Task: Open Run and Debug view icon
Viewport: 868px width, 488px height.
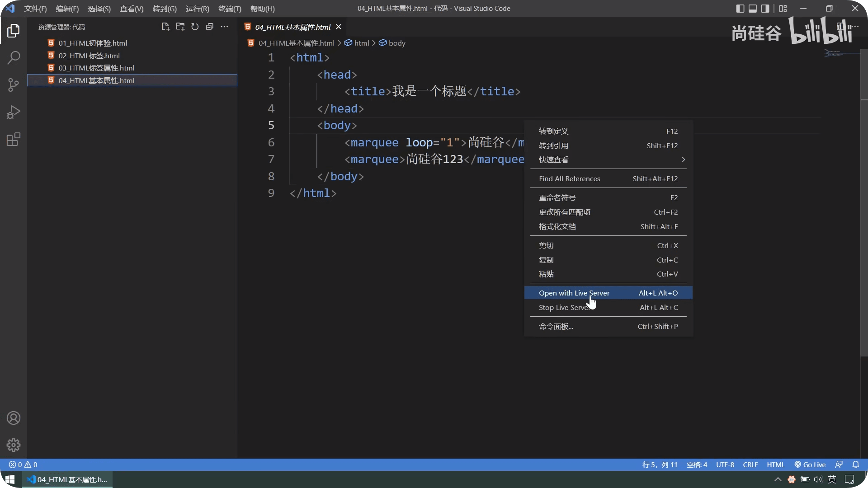Action: point(14,112)
